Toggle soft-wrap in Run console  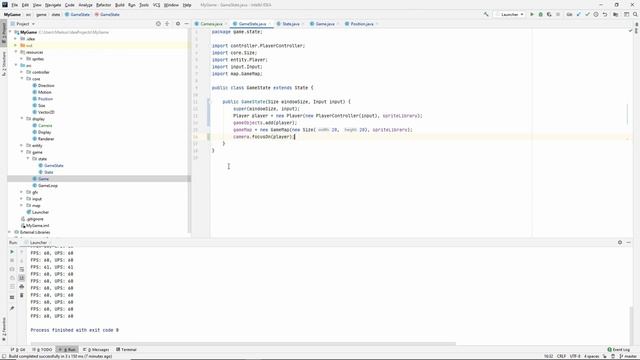click(22, 269)
